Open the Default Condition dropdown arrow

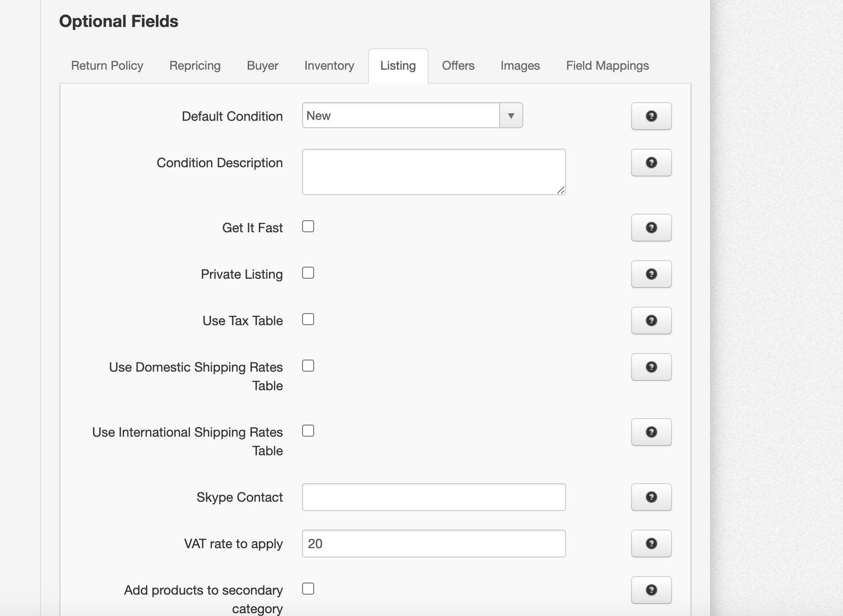coord(511,116)
